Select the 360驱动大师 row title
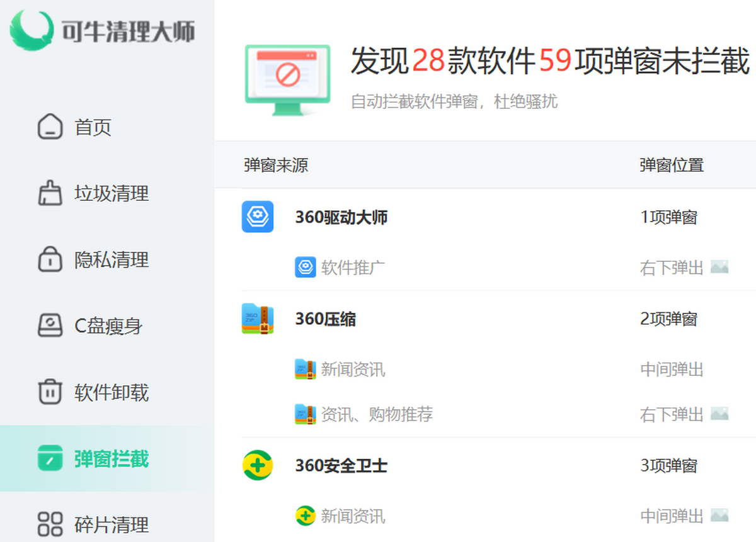 coord(341,217)
